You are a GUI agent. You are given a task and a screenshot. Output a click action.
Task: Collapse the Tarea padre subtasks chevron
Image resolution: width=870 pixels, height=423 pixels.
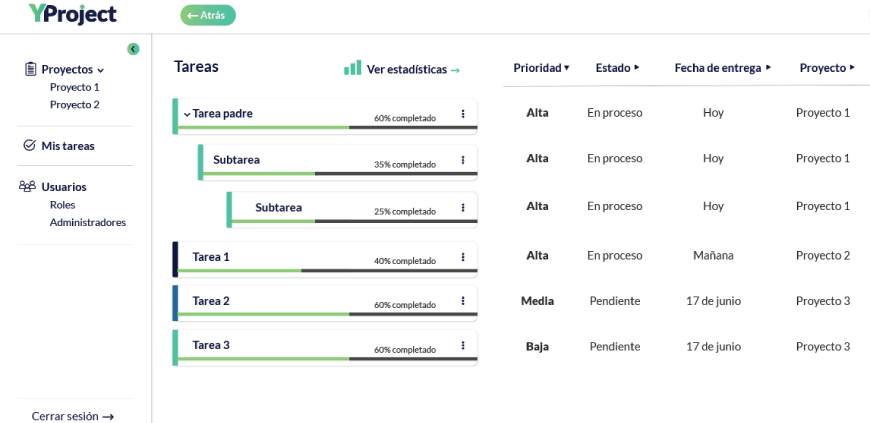[x=186, y=114]
